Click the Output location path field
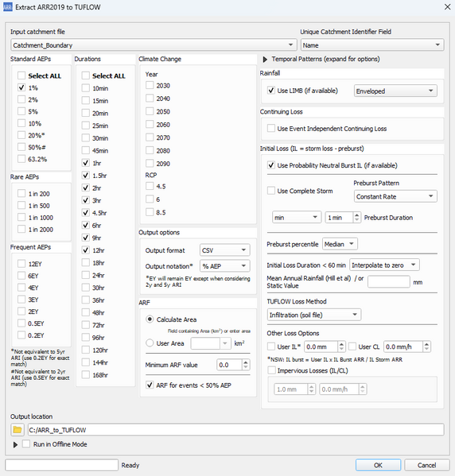The height and width of the screenshot is (476, 455). tap(236, 430)
